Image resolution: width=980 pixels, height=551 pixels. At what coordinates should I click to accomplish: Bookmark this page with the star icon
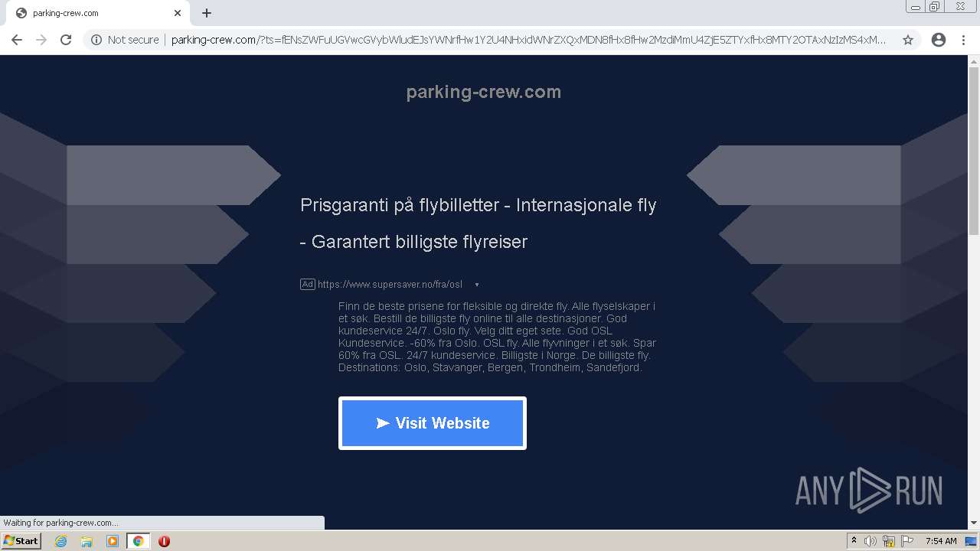pos(908,40)
